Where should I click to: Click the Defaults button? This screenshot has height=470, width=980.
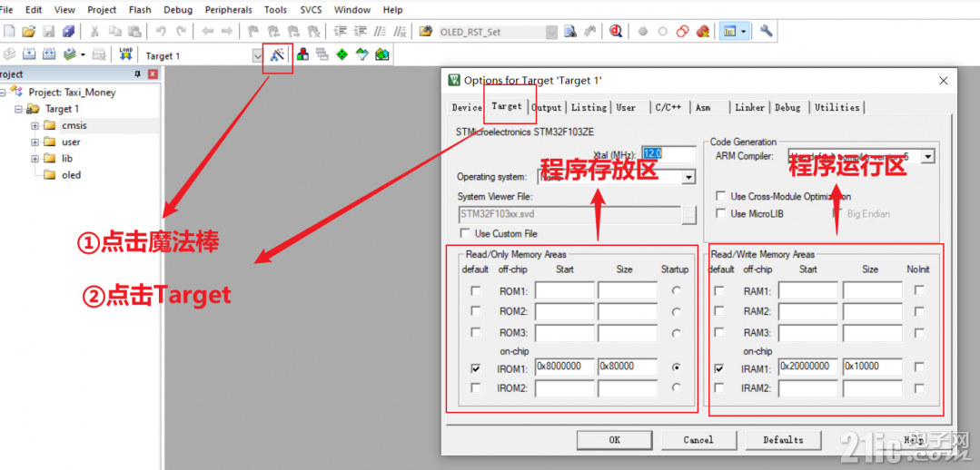point(783,439)
